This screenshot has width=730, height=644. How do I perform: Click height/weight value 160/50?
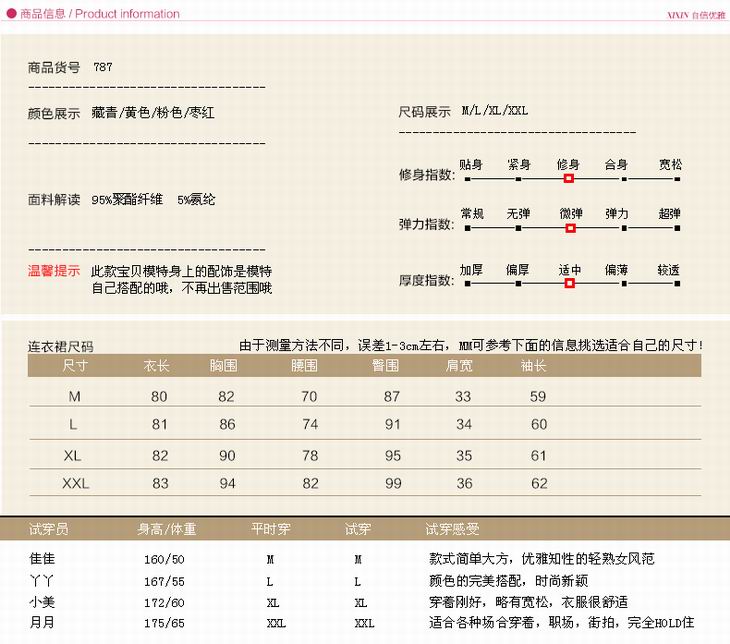(x=164, y=559)
